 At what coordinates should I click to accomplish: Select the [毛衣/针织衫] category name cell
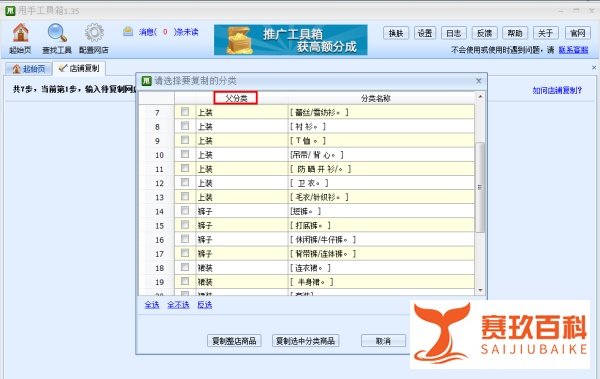(x=381, y=197)
